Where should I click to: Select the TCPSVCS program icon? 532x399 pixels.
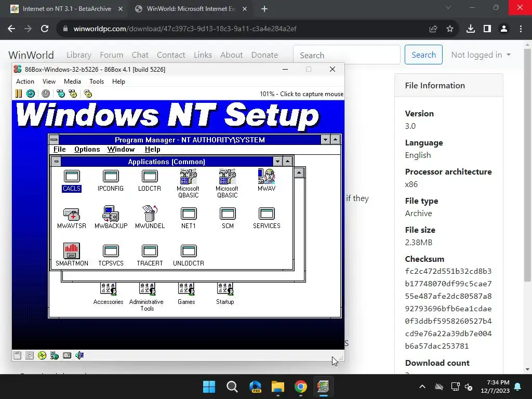(111, 255)
